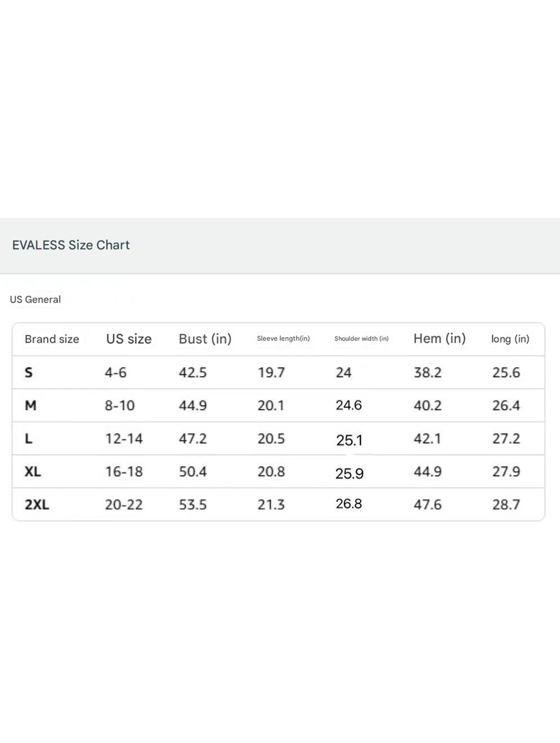Click the Hem (in) column header
The height and width of the screenshot is (743, 560).
[x=439, y=338]
